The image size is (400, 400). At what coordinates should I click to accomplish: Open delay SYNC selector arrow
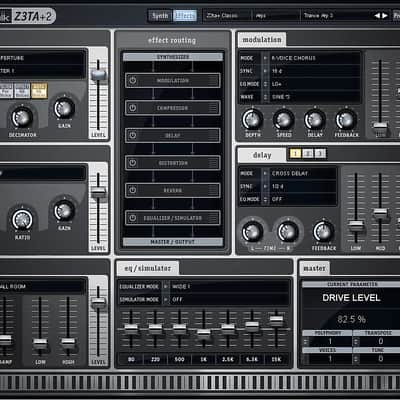click(265, 186)
